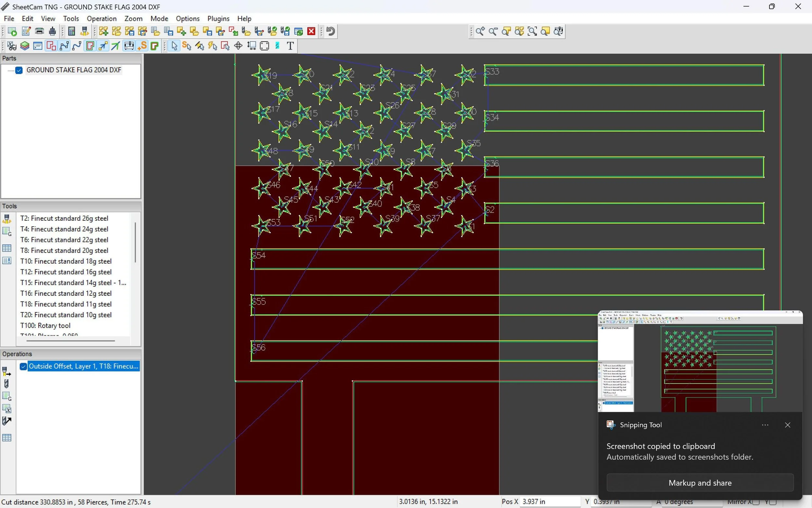Open the Operation menu
This screenshot has width=812, height=508.
tap(101, 19)
